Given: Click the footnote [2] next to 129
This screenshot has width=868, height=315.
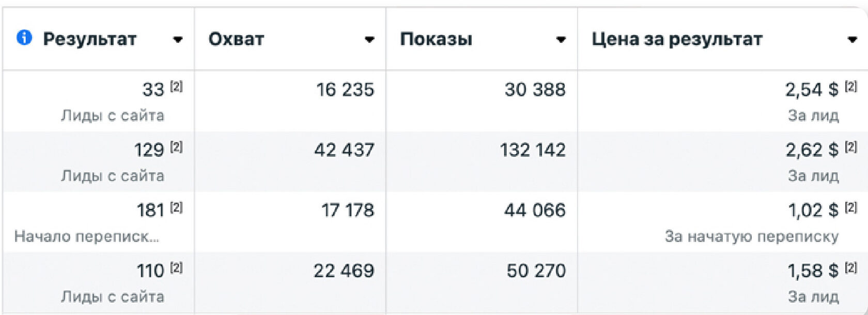Looking at the screenshot, I should 177,147.
